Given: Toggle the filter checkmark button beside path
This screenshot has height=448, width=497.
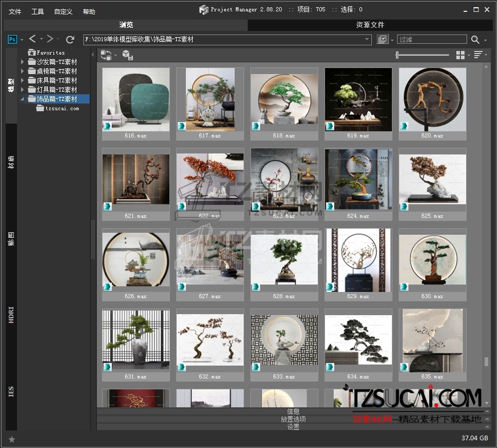Looking at the screenshot, I should pyautogui.click(x=382, y=40).
